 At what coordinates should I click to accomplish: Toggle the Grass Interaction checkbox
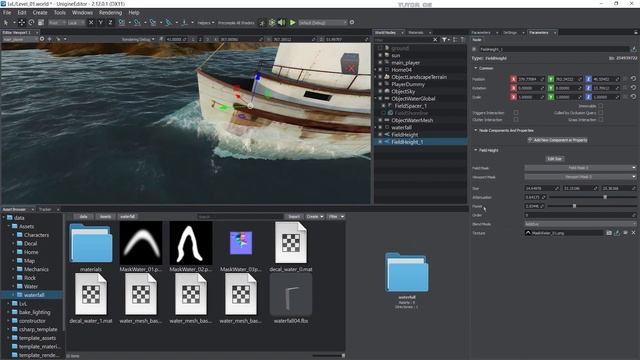(x=600, y=120)
